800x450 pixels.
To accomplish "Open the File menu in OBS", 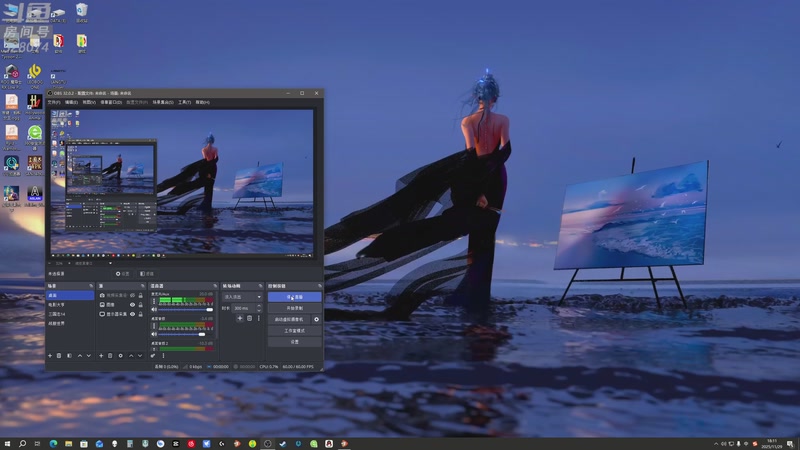I will click(54, 102).
